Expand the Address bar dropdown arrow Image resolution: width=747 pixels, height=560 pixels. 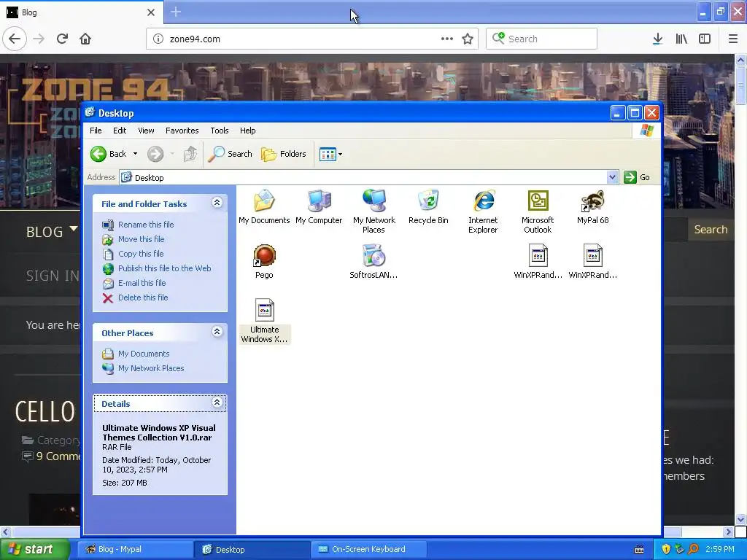click(612, 177)
